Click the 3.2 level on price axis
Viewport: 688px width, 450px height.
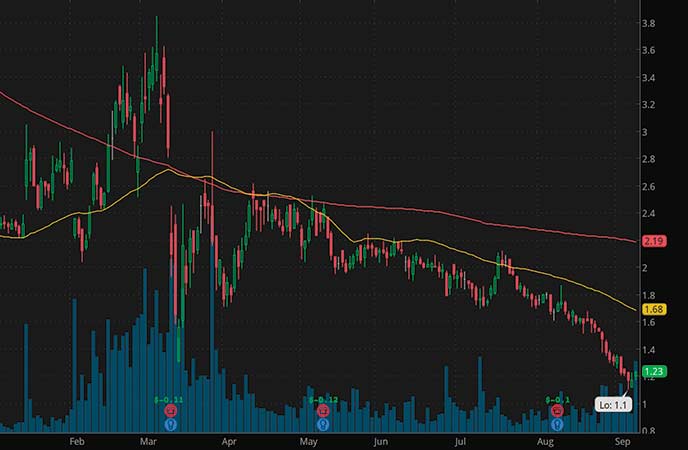point(648,105)
